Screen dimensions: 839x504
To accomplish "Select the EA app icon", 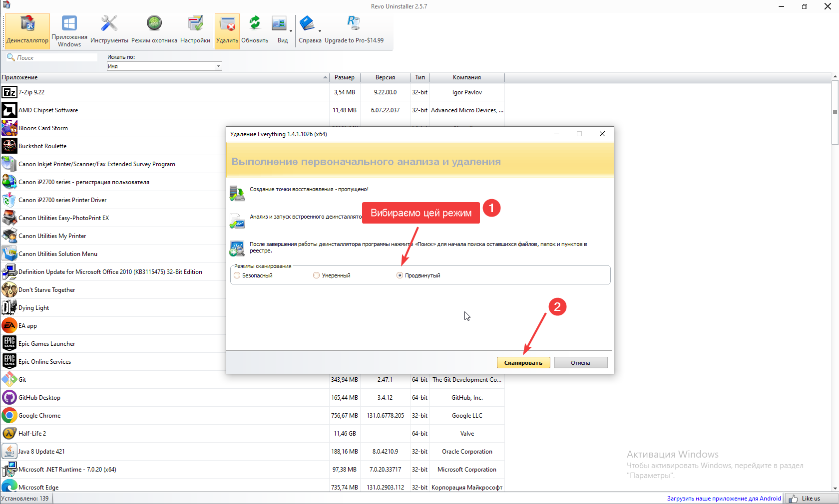I will pos(9,326).
